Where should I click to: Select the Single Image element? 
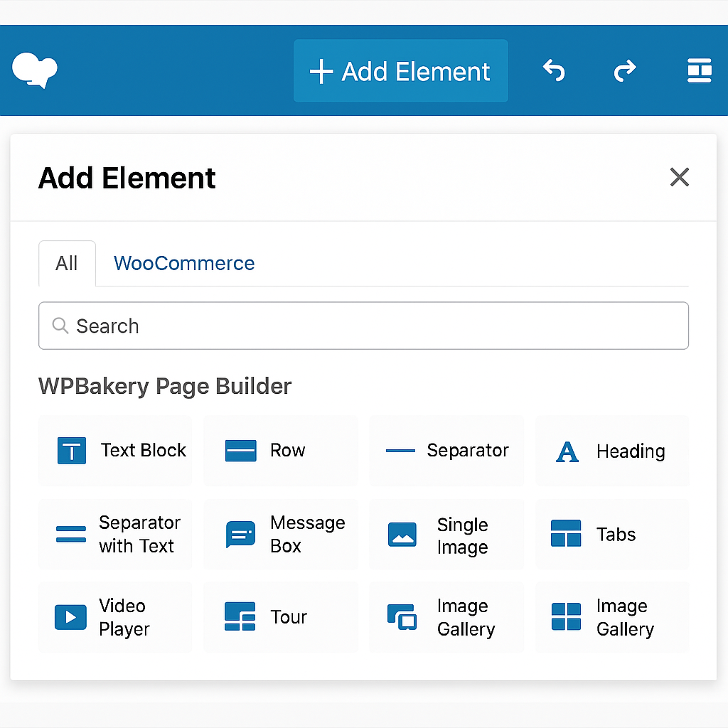(x=446, y=534)
